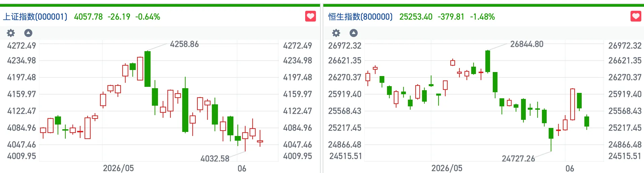This screenshot has width=644, height=173.
Task: Click the 4258.86 high label
Action: pos(184,44)
